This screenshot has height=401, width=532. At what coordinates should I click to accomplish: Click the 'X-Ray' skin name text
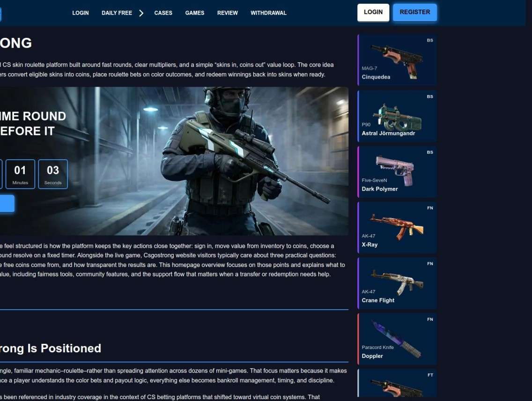coord(369,245)
